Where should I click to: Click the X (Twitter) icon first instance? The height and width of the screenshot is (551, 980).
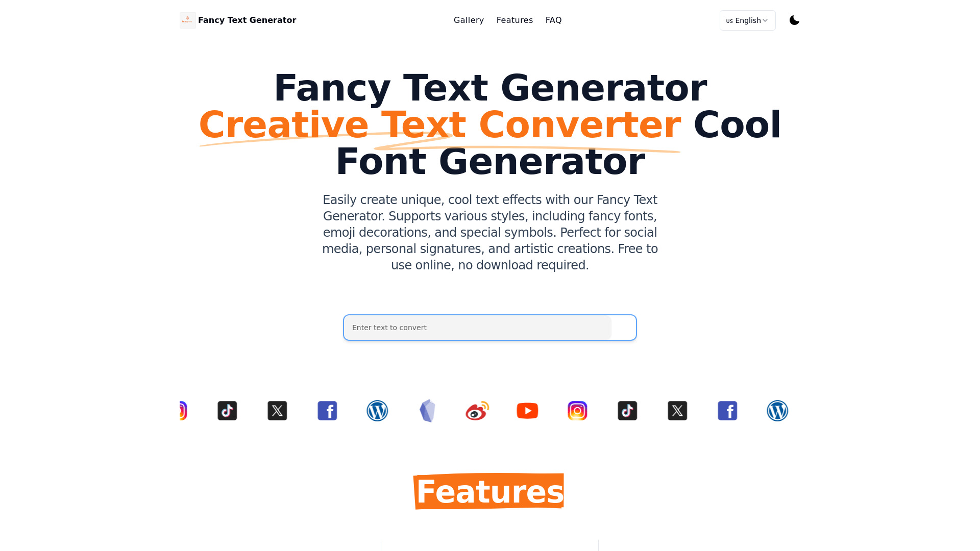tap(277, 410)
